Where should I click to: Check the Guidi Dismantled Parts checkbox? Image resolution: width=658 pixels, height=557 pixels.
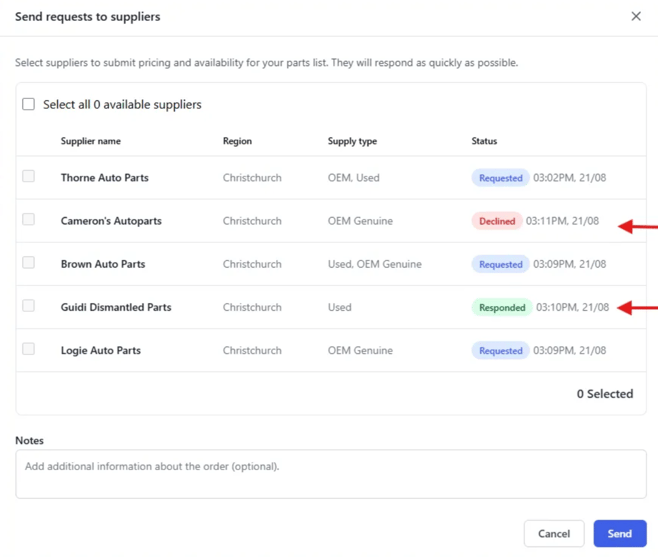(x=29, y=306)
